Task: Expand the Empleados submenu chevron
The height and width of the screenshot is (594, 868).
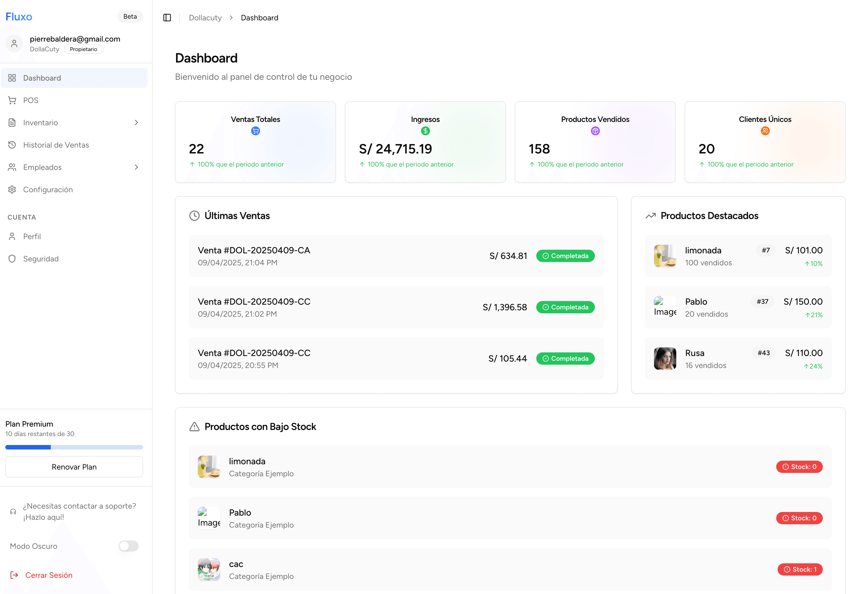Action: click(136, 167)
